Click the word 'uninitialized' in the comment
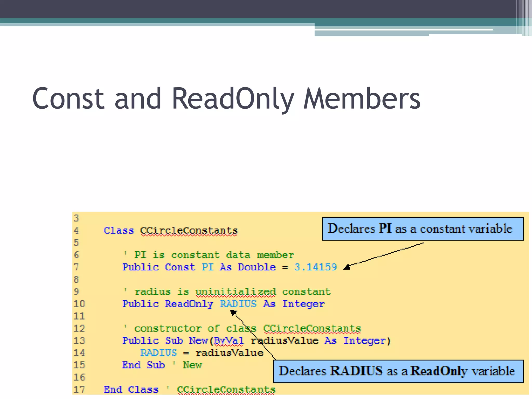The height and width of the screenshot is (399, 532). (x=235, y=292)
